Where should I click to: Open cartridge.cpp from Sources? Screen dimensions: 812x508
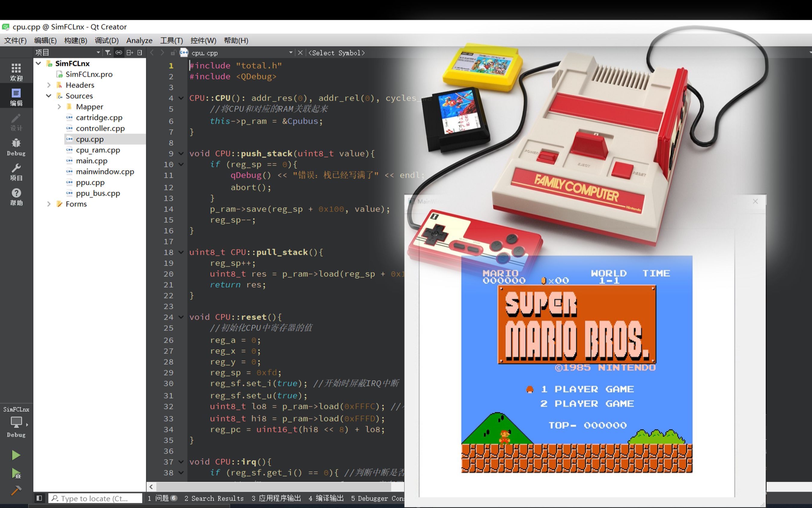click(x=99, y=118)
